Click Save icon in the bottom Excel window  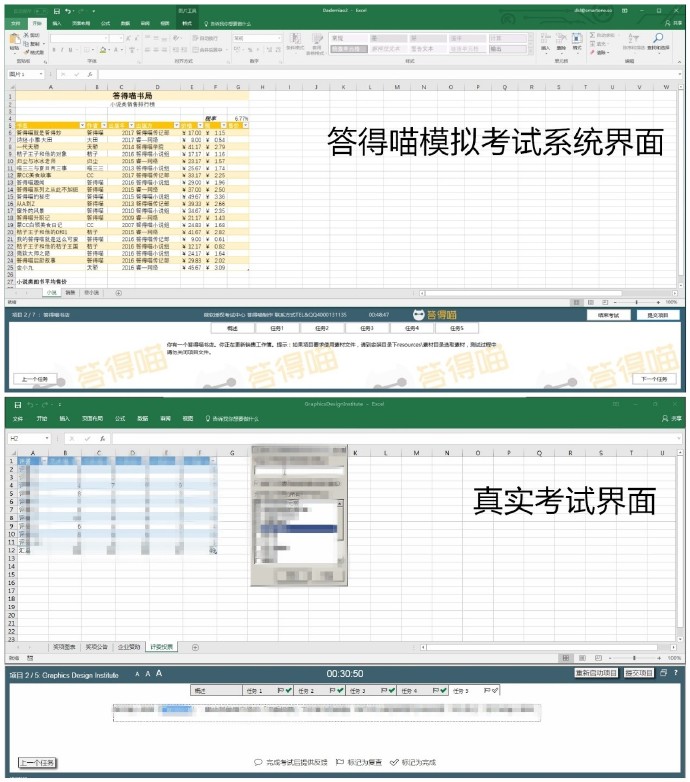pos(18,404)
